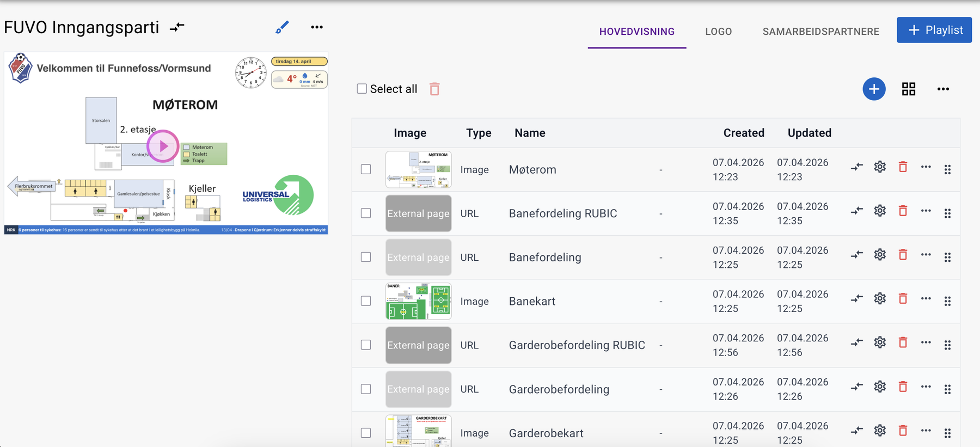The image size is (980, 447).
Task: Switch to the LOGO tab
Action: [718, 32]
